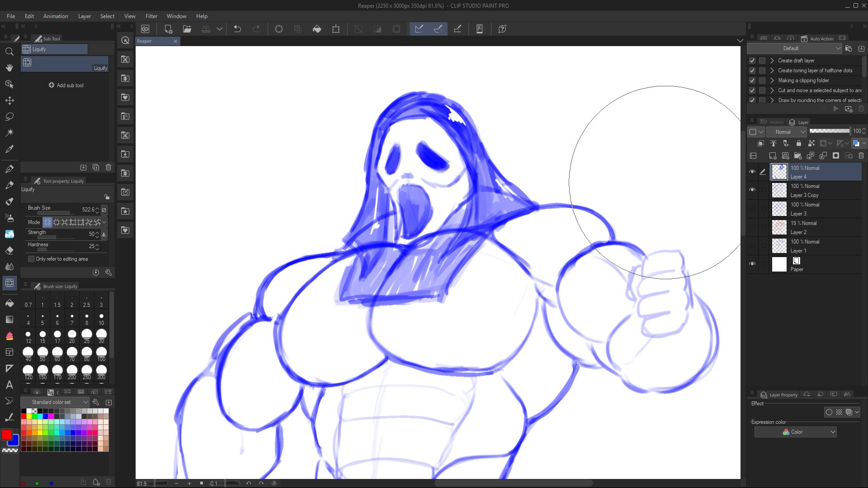Open the Filter menu
The height and width of the screenshot is (488, 868).
tap(151, 16)
